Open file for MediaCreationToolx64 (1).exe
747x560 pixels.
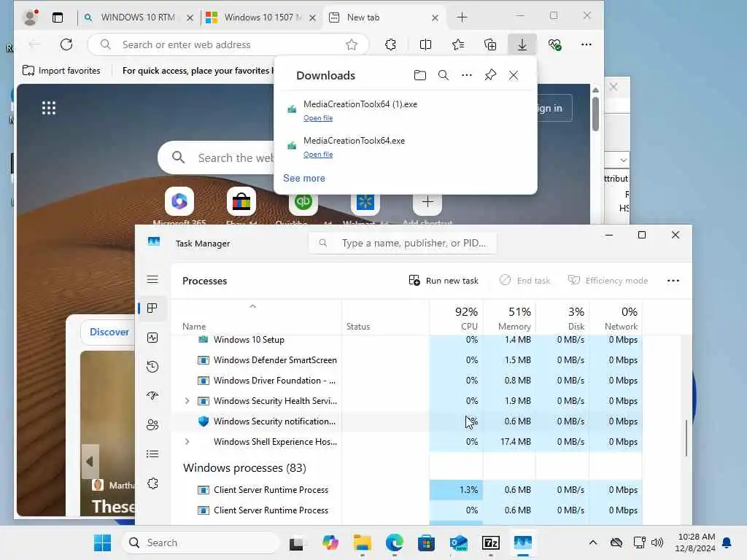(x=318, y=118)
